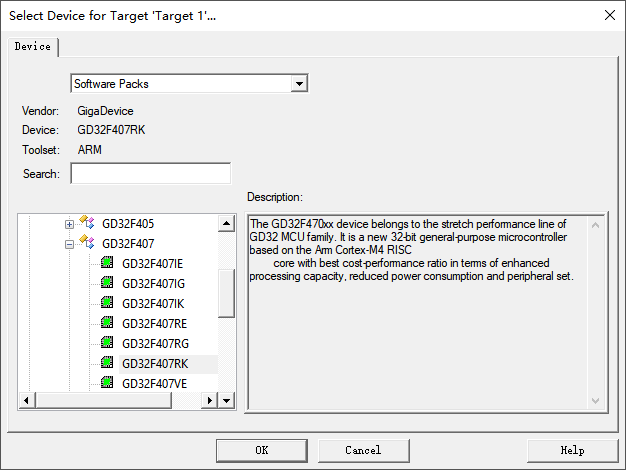Click the ARM toolset value
Image resolution: width=626 pixels, height=470 pixels.
point(90,150)
